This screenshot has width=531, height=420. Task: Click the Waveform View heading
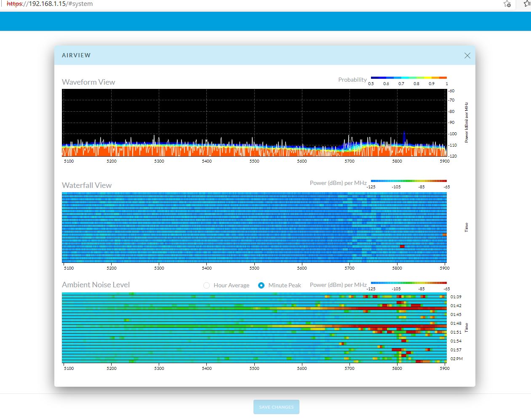tap(88, 82)
